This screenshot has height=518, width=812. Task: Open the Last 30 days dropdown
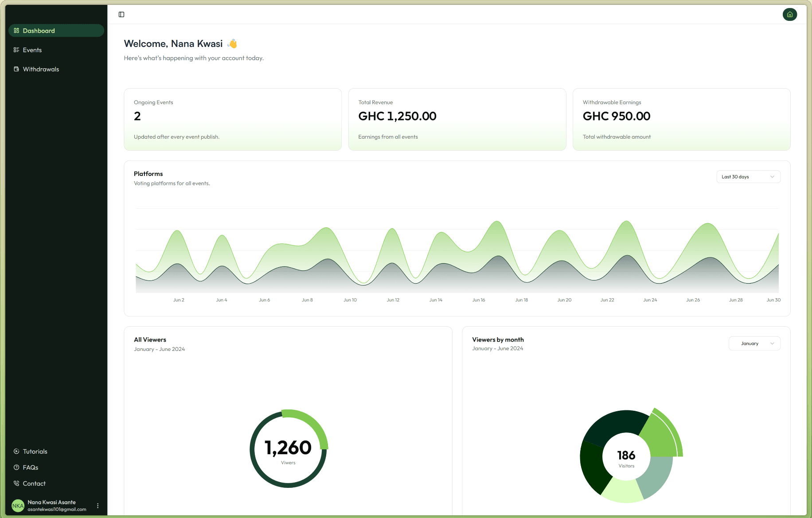coord(748,176)
